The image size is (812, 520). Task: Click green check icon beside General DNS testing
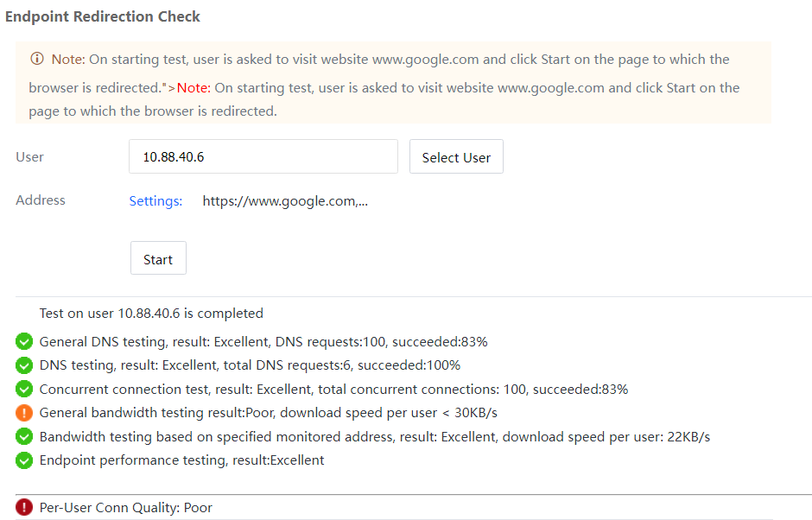(x=24, y=342)
